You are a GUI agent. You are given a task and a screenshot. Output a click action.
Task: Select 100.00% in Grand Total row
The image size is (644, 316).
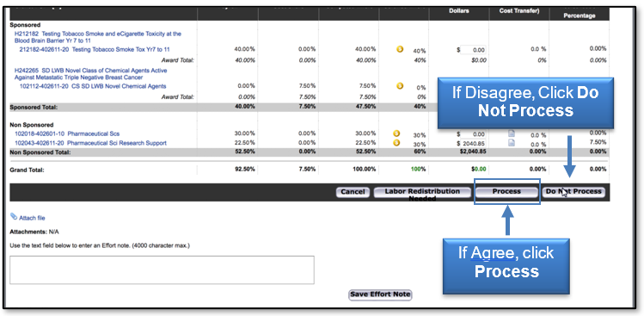[364, 170]
